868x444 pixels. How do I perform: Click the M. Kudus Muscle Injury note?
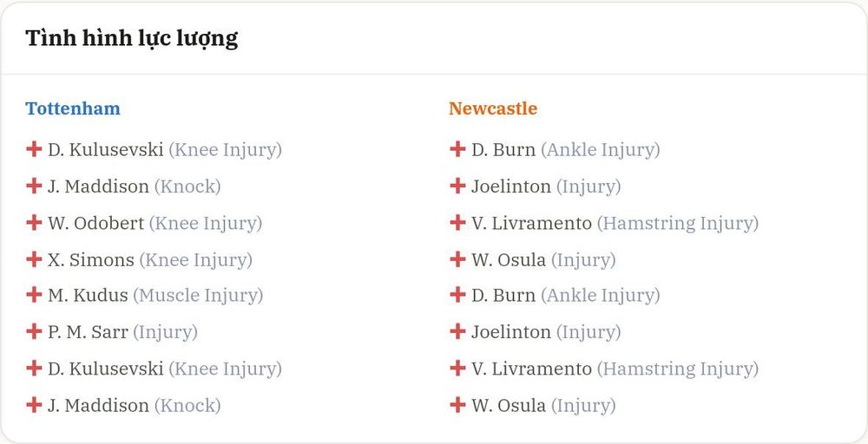198,296
